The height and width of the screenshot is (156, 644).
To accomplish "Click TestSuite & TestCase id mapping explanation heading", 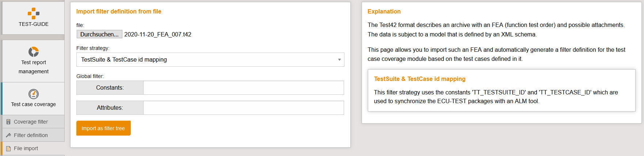I will (420, 79).
